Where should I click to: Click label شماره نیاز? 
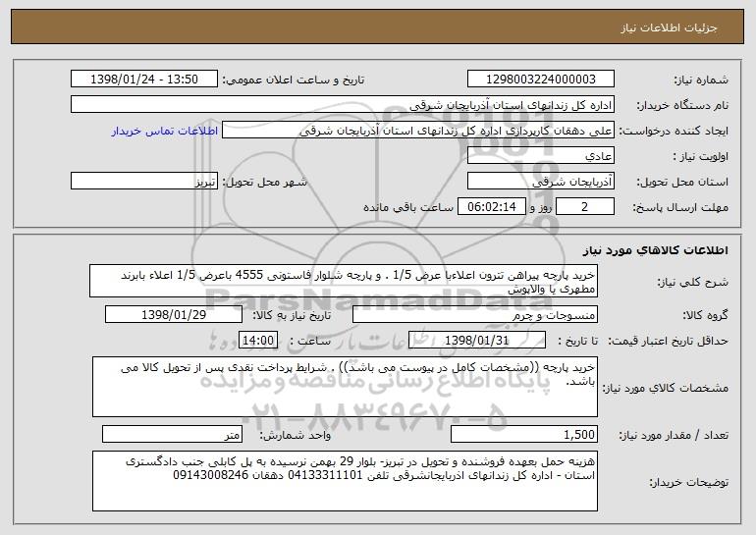tap(701, 80)
